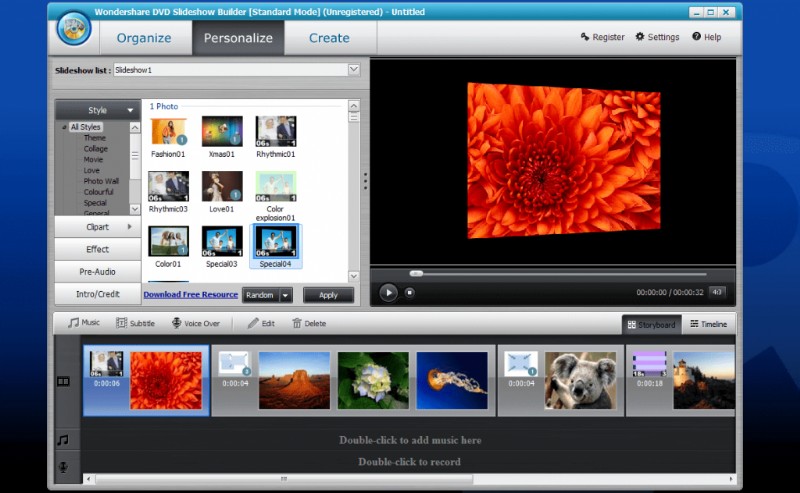
Task: Open the Random dropdown arrow
Action: click(286, 295)
